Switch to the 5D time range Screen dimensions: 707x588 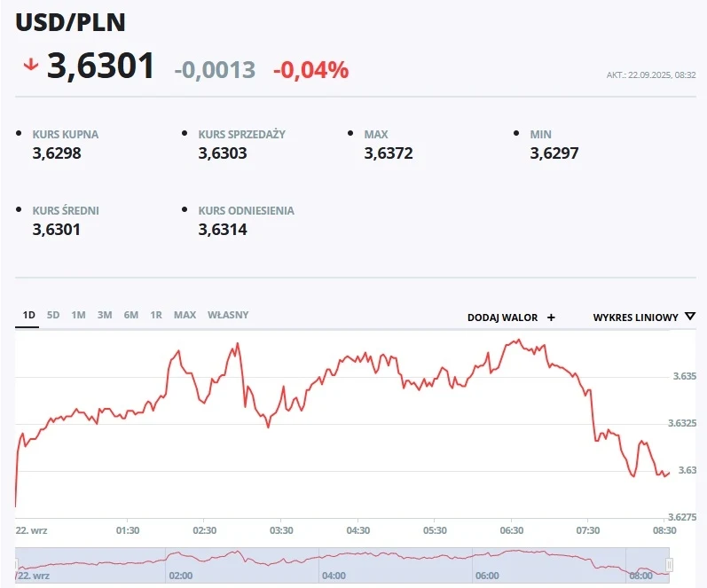pyautogui.click(x=53, y=315)
